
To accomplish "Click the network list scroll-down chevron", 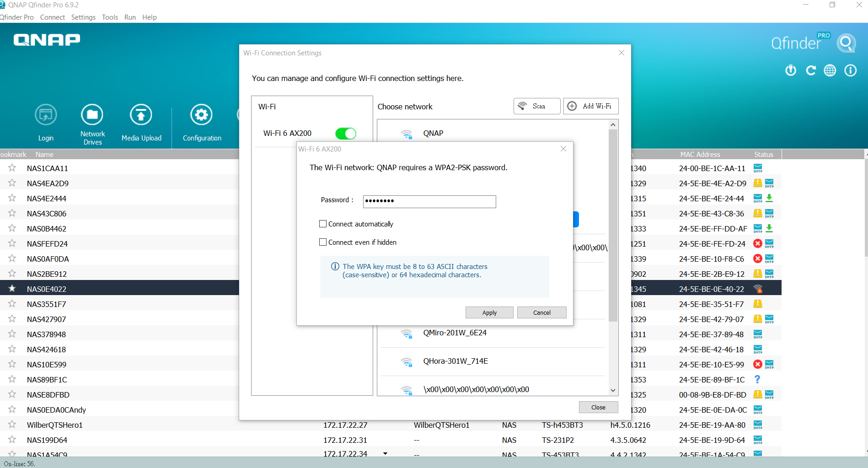I will (x=613, y=390).
